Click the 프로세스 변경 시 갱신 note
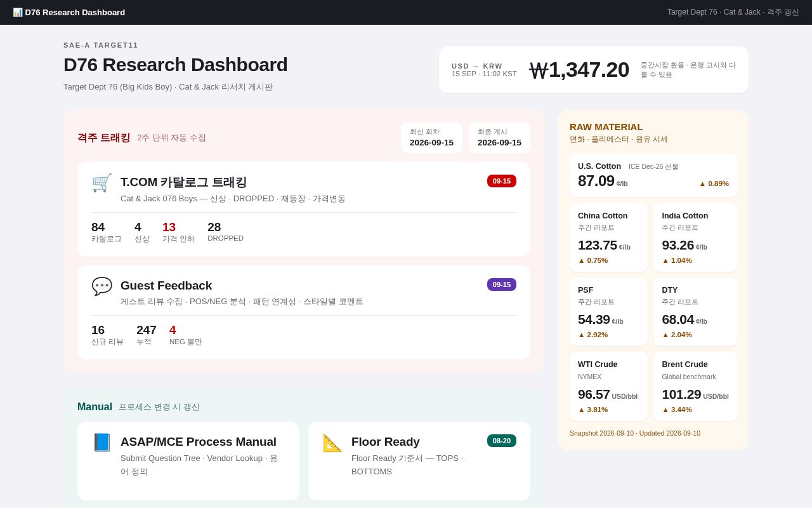The width and height of the screenshot is (812, 508). pyautogui.click(x=159, y=407)
